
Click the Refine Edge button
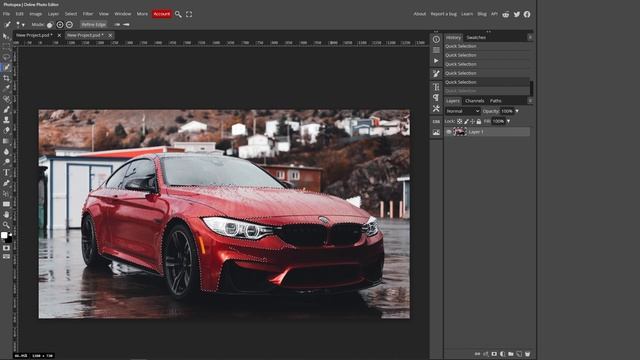(x=93, y=24)
